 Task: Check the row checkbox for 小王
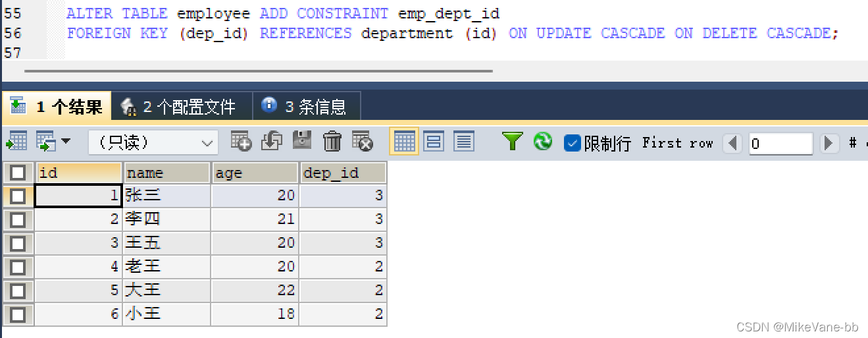click(18, 314)
